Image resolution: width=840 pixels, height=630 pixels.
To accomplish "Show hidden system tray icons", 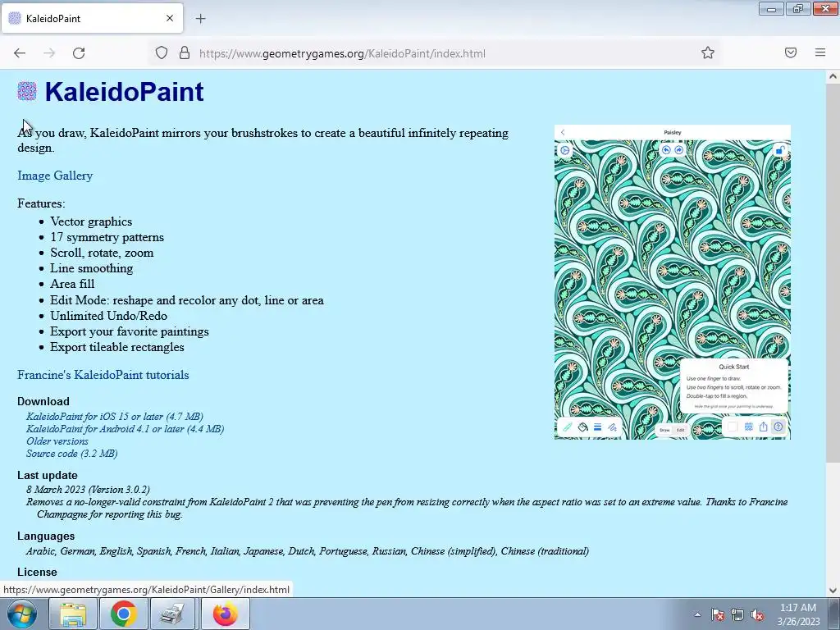I will click(697, 614).
